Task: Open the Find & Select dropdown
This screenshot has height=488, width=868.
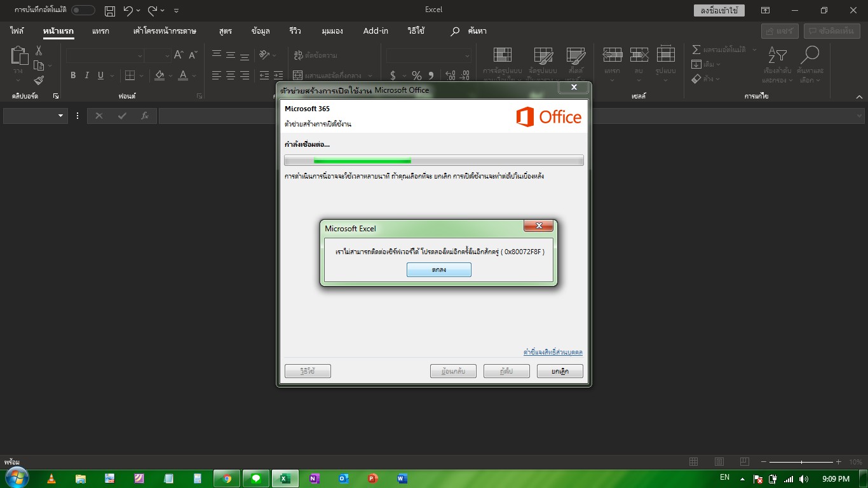Action: 810,64
